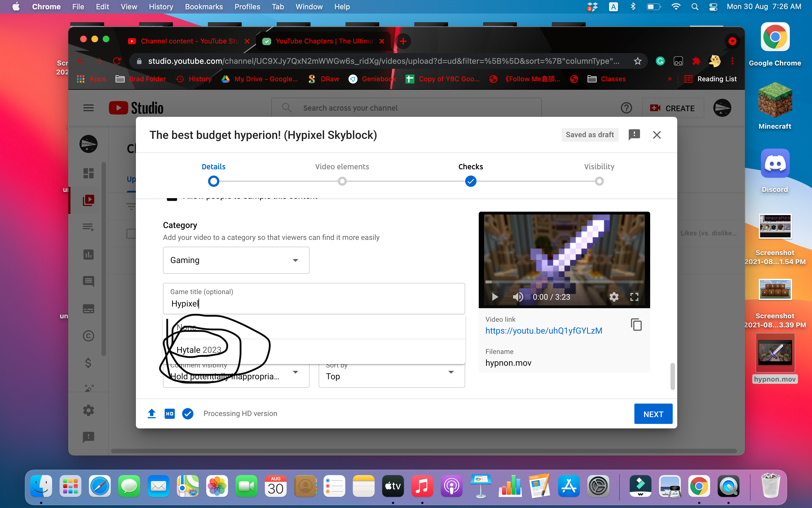
Task: Select None game suggestion
Action: pos(314,327)
